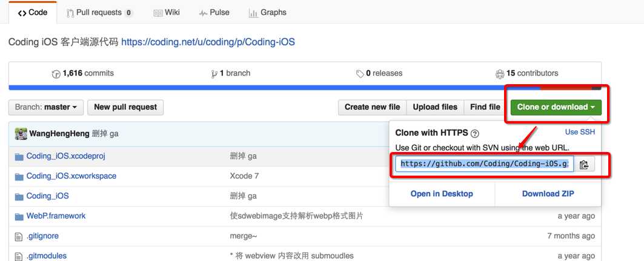Switch the clone method via Use SSH
This screenshot has height=261, width=644.
[580, 132]
